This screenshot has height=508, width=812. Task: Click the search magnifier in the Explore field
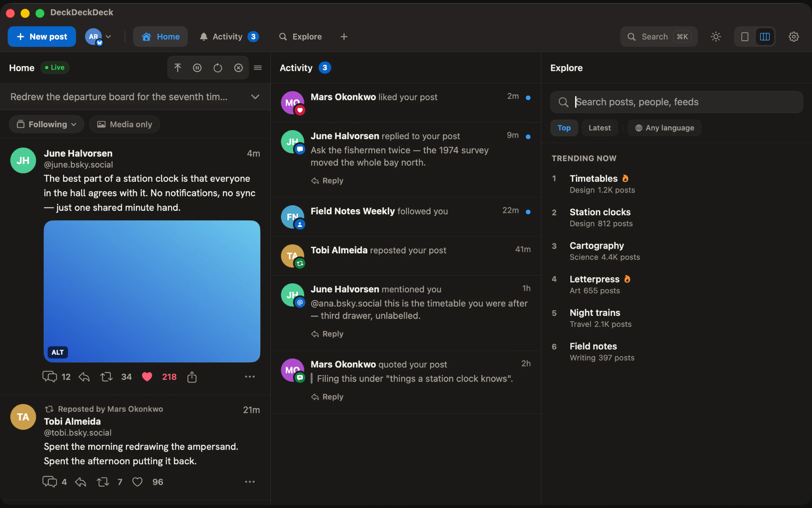pos(563,102)
